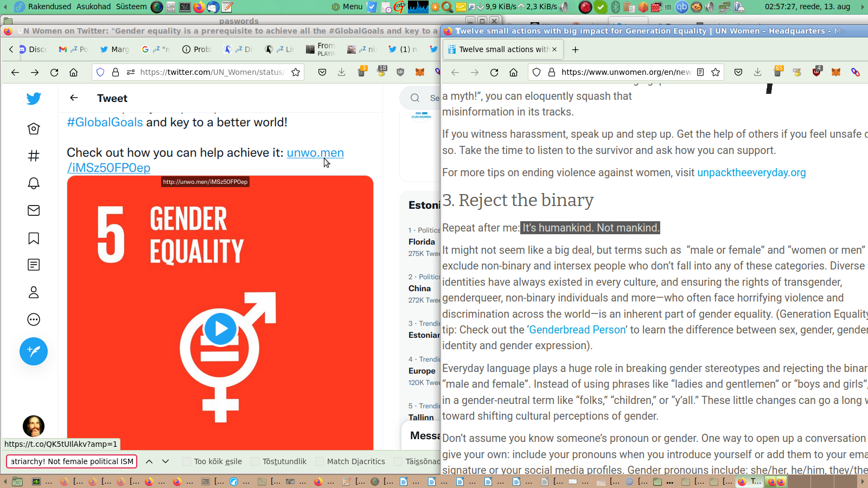This screenshot has width=868, height=488.
Task: Save unwomen.org page to Pocket
Action: (738, 72)
